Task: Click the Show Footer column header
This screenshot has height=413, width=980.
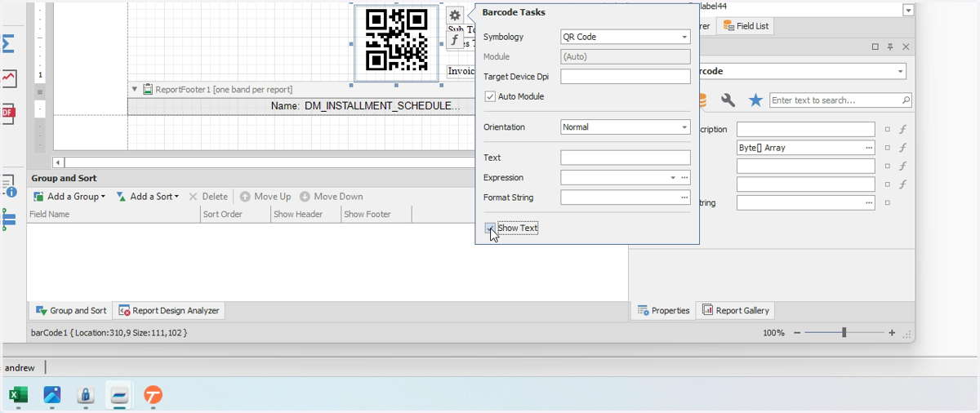Action: [376, 214]
